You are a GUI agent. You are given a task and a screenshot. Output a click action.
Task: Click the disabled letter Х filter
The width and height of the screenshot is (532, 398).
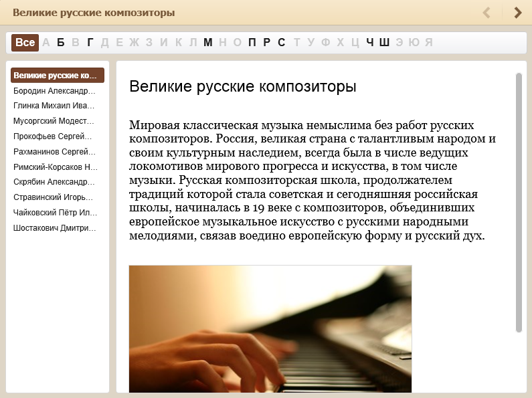(341, 43)
